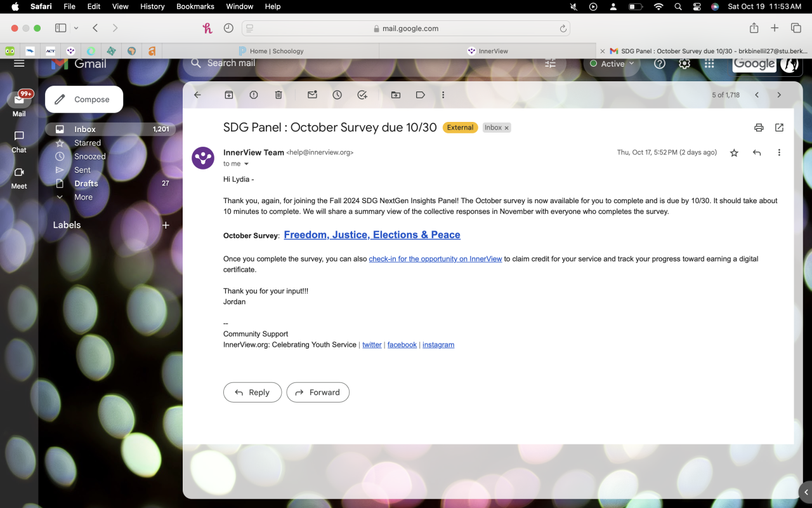Open the Move to folder icon
Image resolution: width=812 pixels, height=508 pixels.
point(396,95)
